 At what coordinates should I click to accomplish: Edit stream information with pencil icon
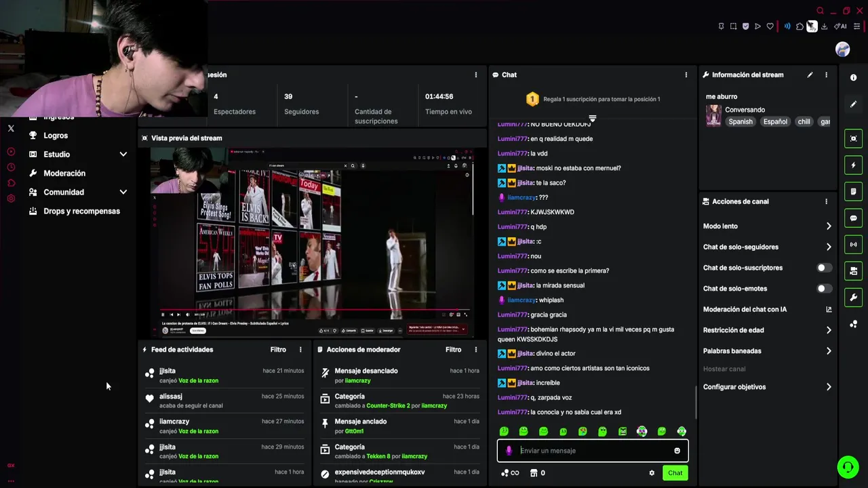810,75
